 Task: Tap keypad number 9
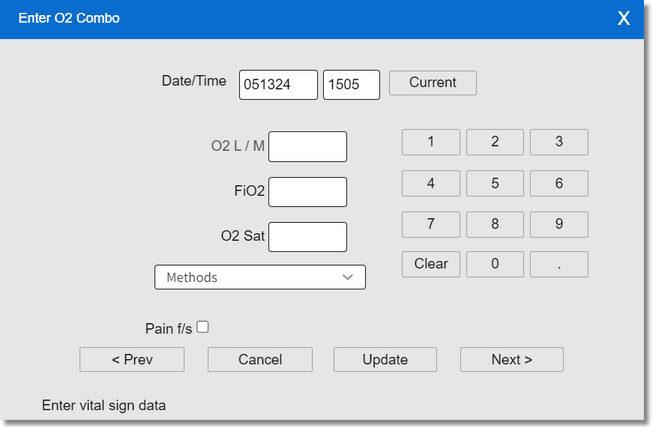tap(559, 224)
